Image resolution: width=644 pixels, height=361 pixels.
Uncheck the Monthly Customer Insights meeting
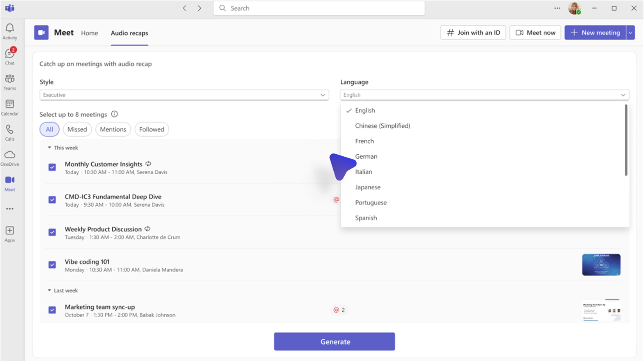click(52, 167)
